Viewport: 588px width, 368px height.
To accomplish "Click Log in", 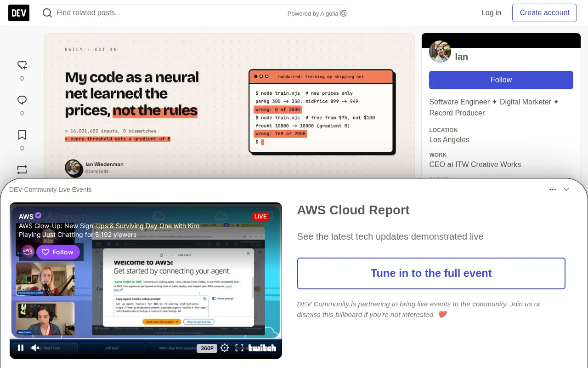I will (x=491, y=13).
